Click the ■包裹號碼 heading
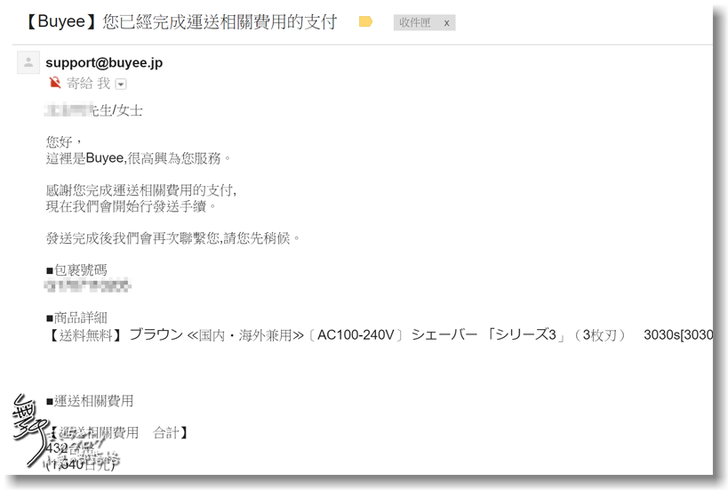The height and width of the screenshot is (490, 728). point(77,270)
